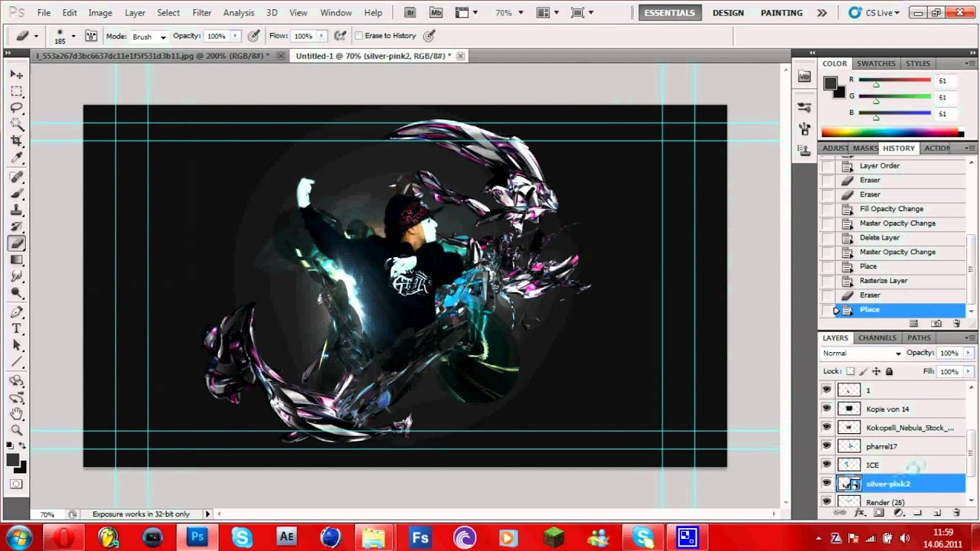Select the Crop tool
Viewport: 980px width, 551px height.
(17, 142)
